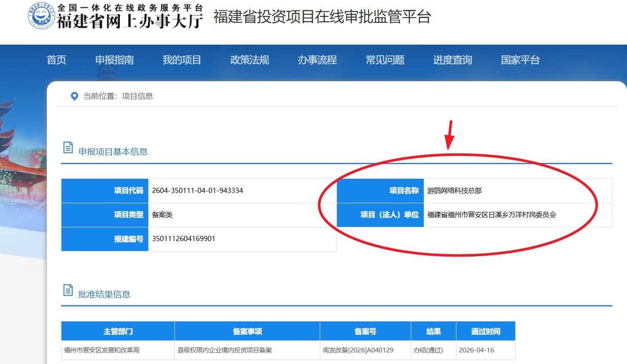Click the platform title 福建省投资项目在线审批监管平台
627x364 pixels.
[x=322, y=17]
